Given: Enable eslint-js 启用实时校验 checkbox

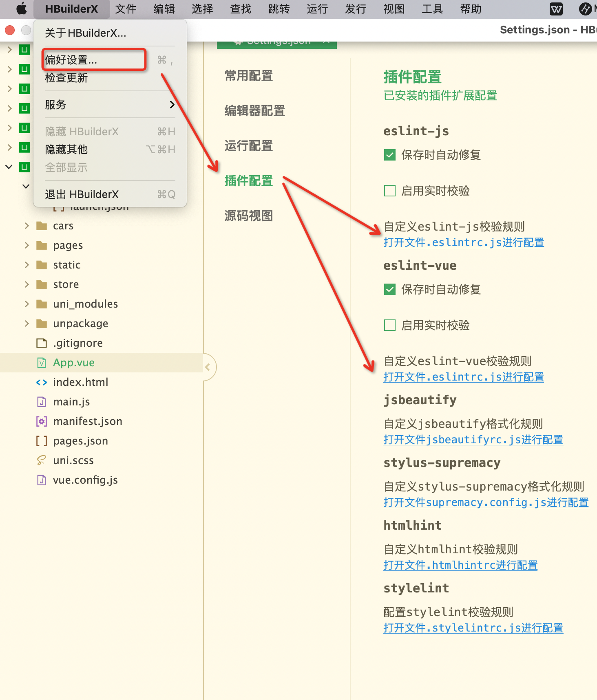Looking at the screenshot, I should [390, 191].
